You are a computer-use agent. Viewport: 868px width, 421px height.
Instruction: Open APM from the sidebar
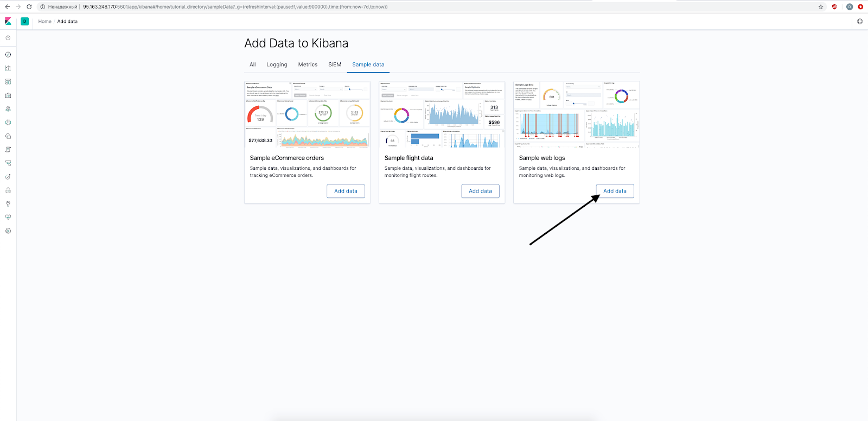click(8, 163)
